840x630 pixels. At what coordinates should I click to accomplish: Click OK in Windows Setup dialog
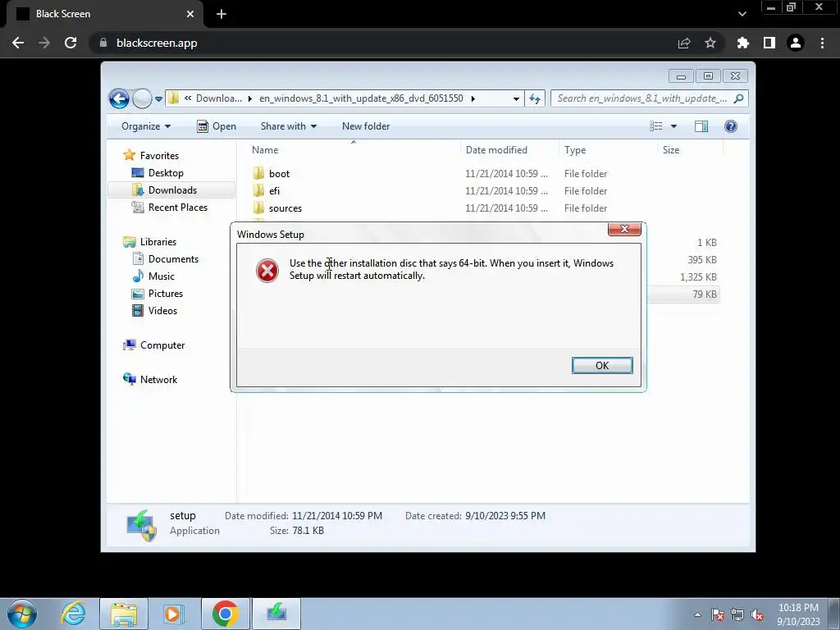[602, 365]
